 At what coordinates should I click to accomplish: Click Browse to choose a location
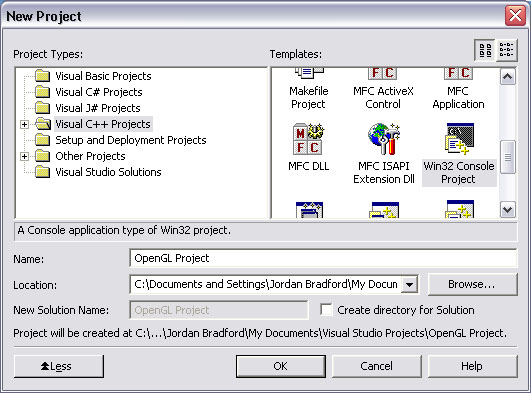pos(472,284)
